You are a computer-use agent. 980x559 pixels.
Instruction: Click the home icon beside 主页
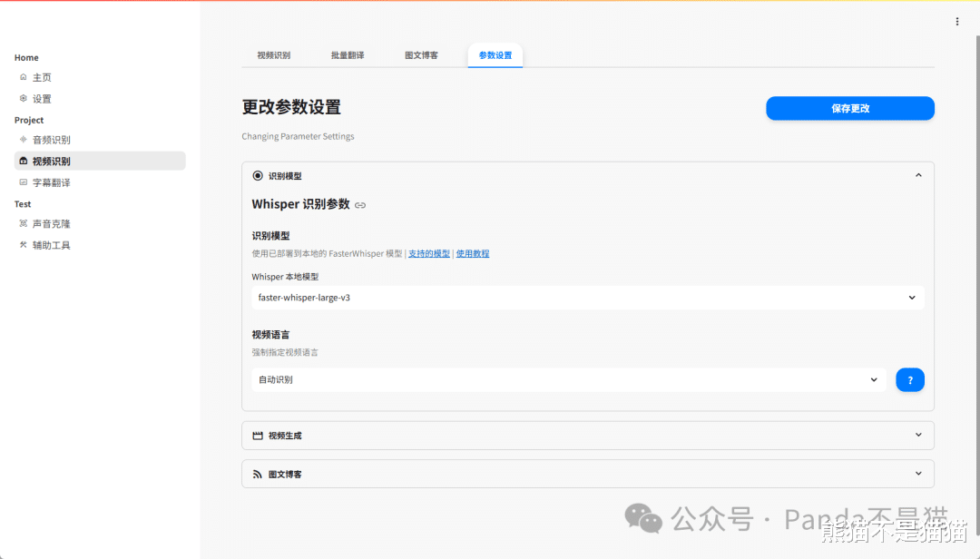pyautogui.click(x=23, y=77)
